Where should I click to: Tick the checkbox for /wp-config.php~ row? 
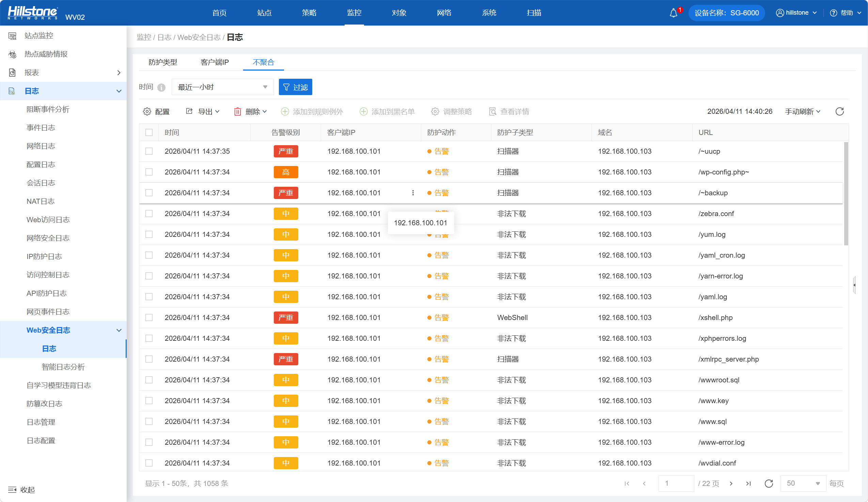(149, 172)
